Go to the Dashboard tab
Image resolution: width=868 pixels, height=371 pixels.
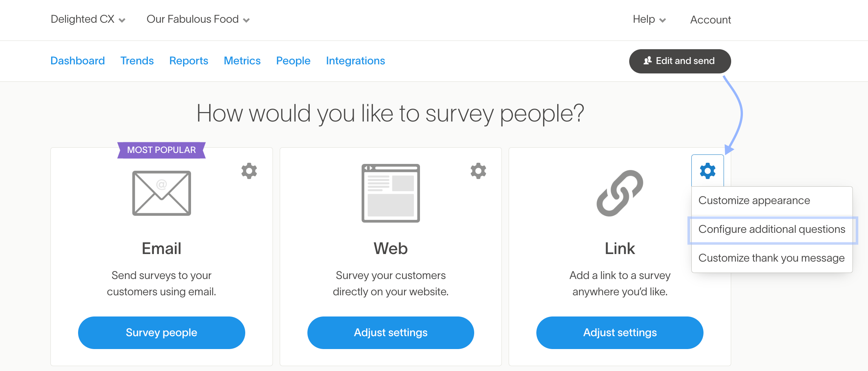[78, 61]
